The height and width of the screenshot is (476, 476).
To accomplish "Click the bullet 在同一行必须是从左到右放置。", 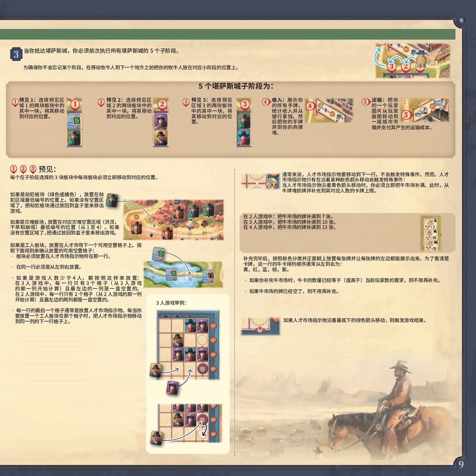I will 49,267.
